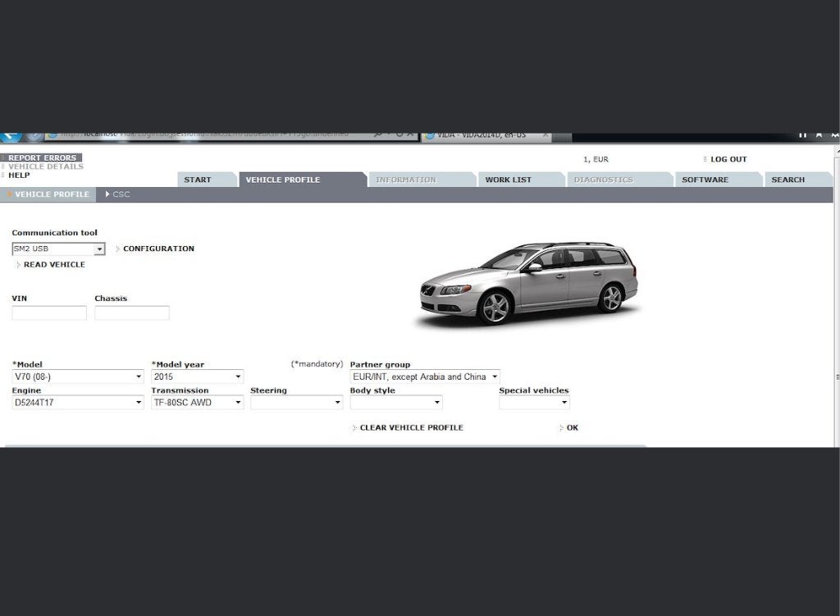Click READ VEHICLE

pyautogui.click(x=54, y=265)
